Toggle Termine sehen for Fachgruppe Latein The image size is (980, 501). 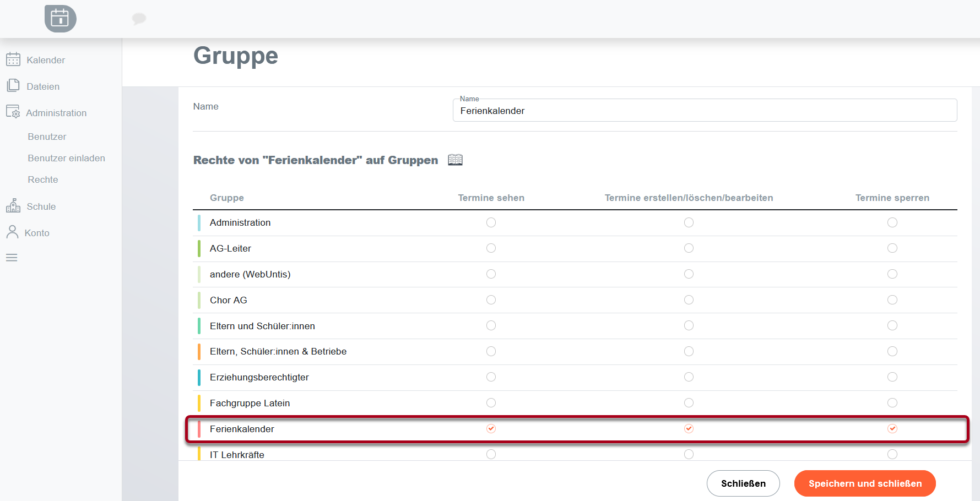(491, 403)
